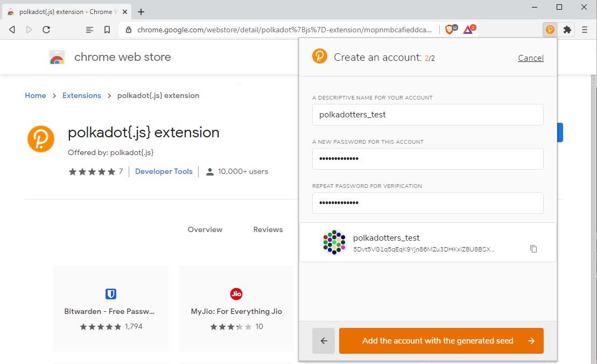Click the browser address bar URL
Viewport: 597px width, 364px height.
pos(284,30)
